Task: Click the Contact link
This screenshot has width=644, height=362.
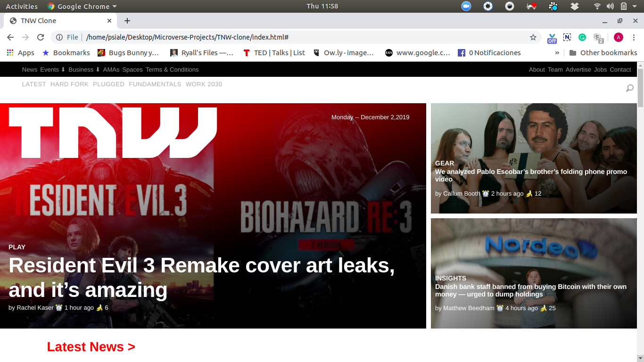Action: 620,69
